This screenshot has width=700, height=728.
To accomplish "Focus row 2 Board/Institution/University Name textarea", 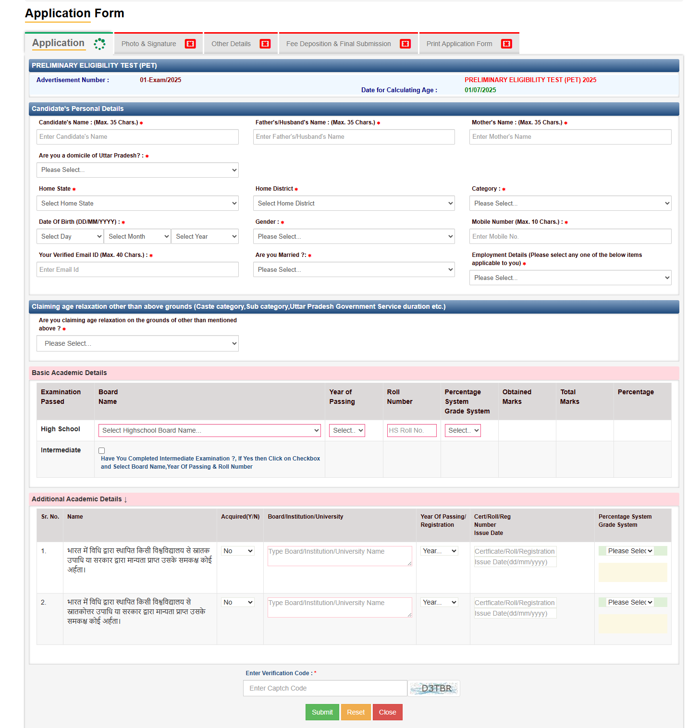I will pyautogui.click(x=340, y=607).
